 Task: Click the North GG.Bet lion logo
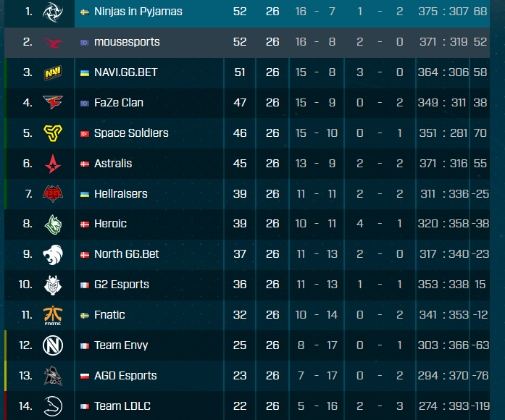(53, 255)
